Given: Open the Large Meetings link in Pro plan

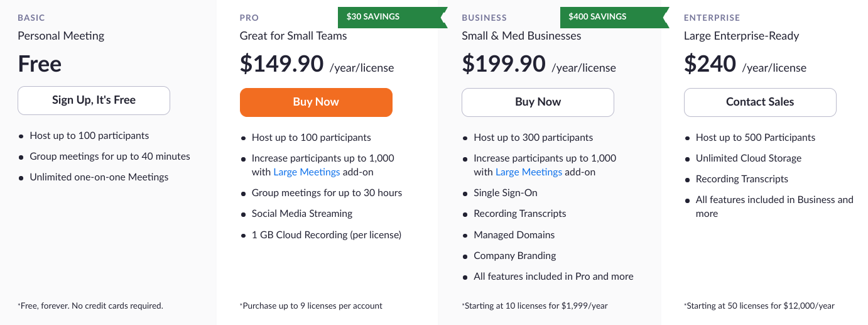Looking at the screenshot, I should tap(307, 172).
